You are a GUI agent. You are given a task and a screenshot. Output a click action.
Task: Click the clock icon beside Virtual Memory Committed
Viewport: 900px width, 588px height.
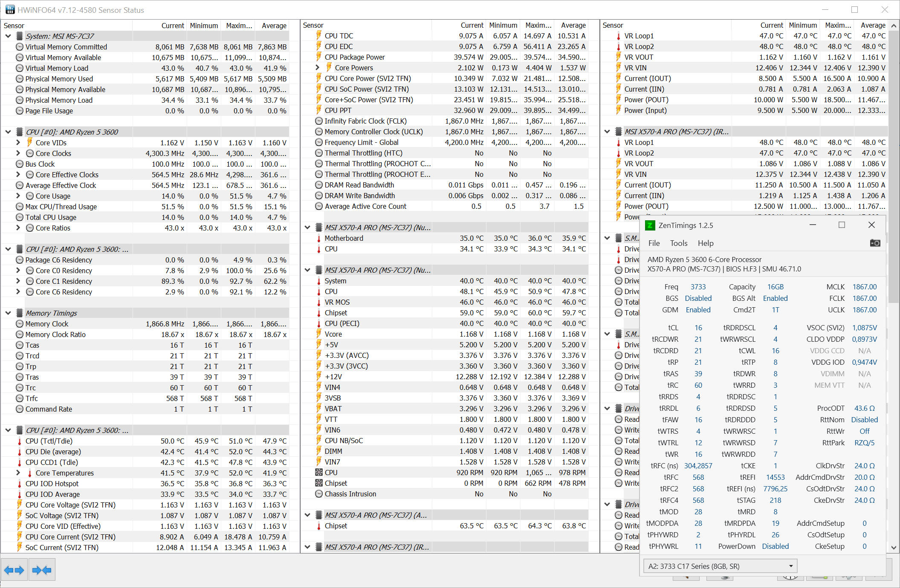coord(20,47)
